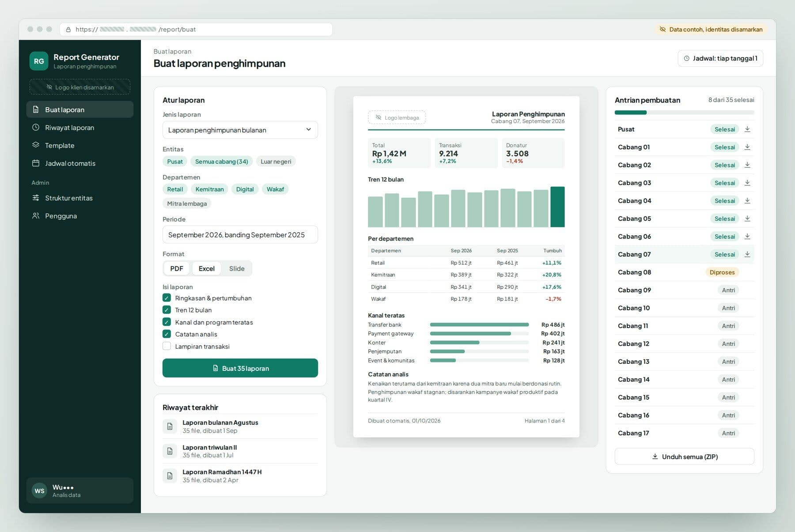
Task: Select the Slide format tab
Action: 237,268
